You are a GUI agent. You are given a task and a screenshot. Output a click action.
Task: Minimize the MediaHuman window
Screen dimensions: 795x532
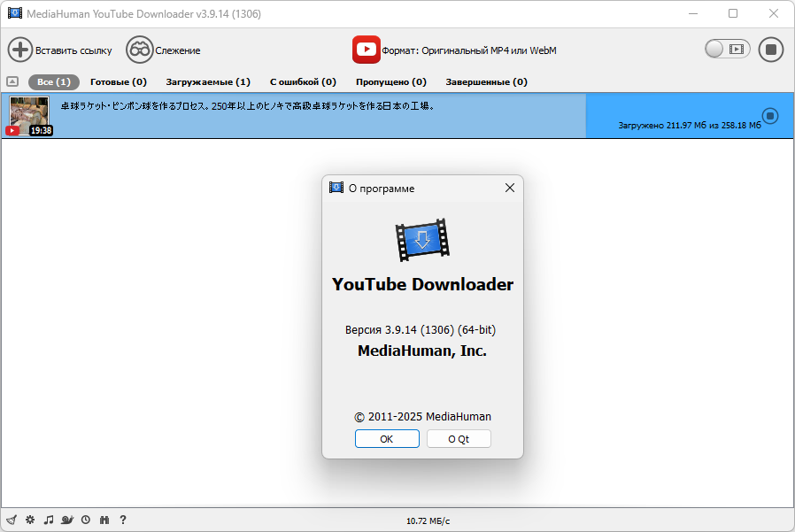[x=693, y=13]
